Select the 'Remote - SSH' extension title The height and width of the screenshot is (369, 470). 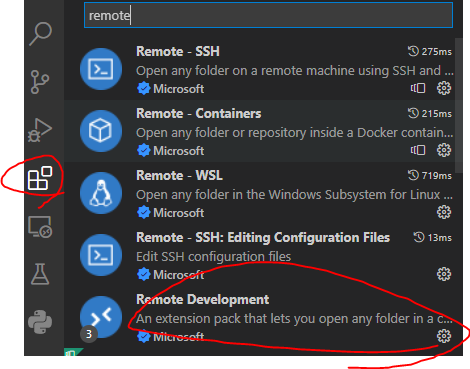click(178, 52)
